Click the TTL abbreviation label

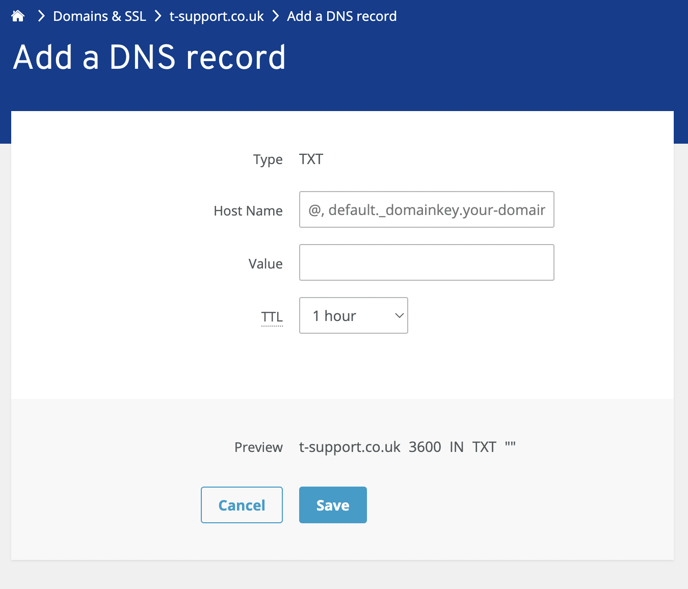click(272, 316)
